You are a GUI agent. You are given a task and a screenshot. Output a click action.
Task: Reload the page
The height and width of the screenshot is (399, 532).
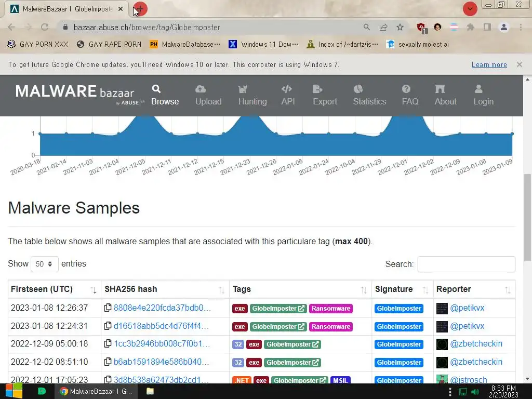click(x=45, y=27)
